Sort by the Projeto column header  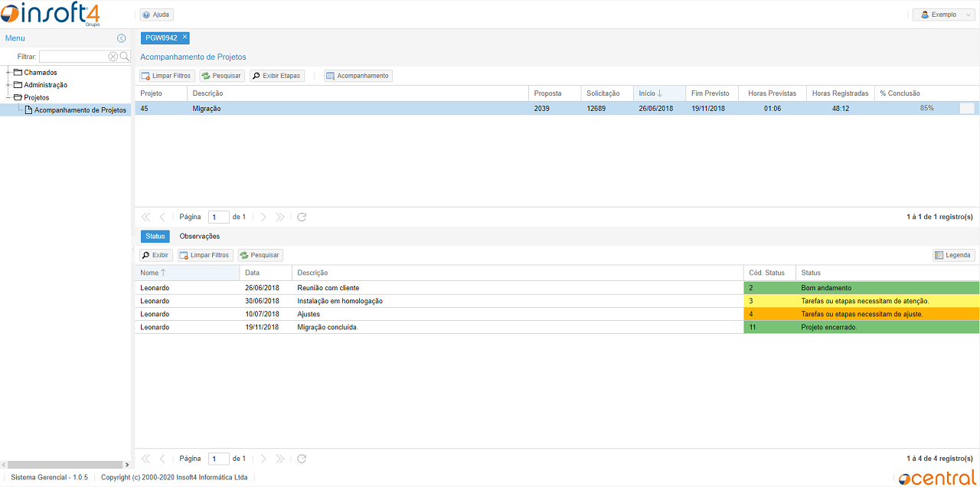point(161,93)
